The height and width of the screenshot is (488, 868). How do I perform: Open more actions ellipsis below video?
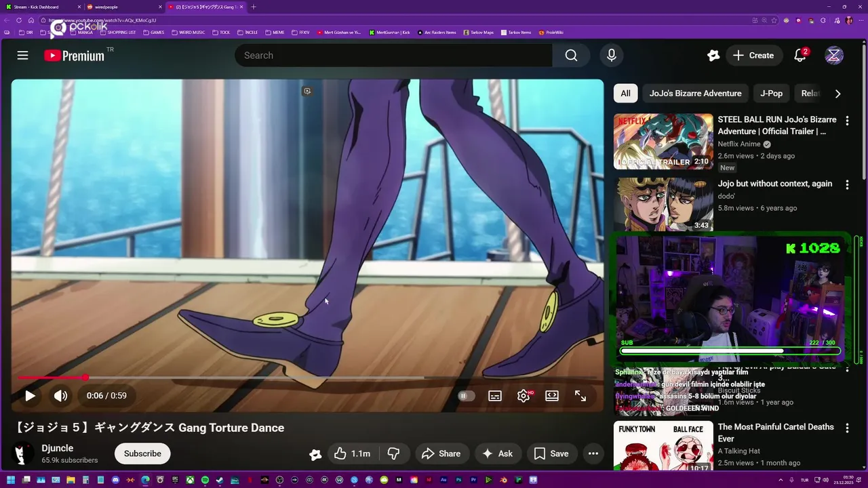[593, 453]
